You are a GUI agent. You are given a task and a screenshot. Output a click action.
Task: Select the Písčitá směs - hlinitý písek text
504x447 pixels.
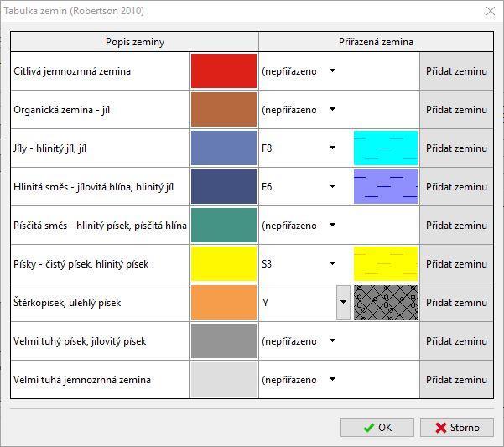point(100,226)
